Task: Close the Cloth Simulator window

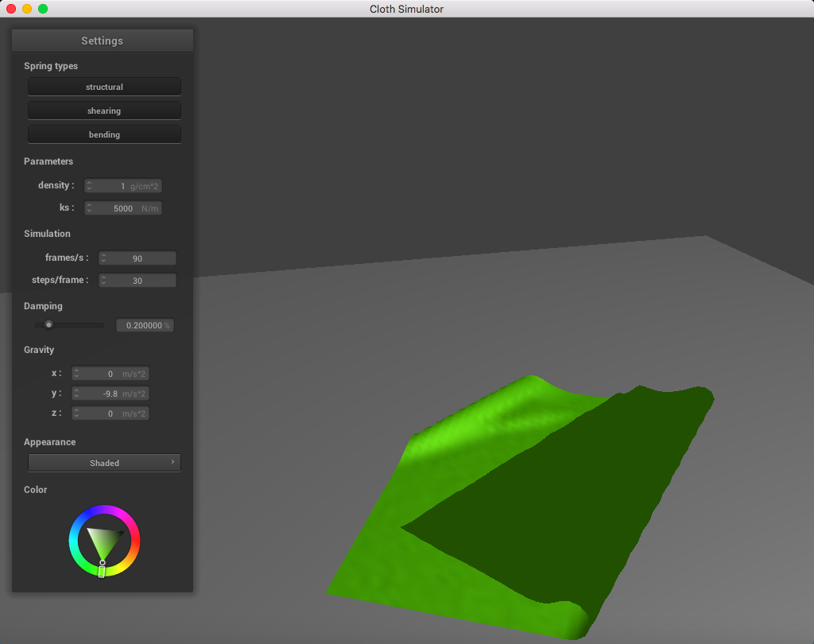Action: coord(11,9)
